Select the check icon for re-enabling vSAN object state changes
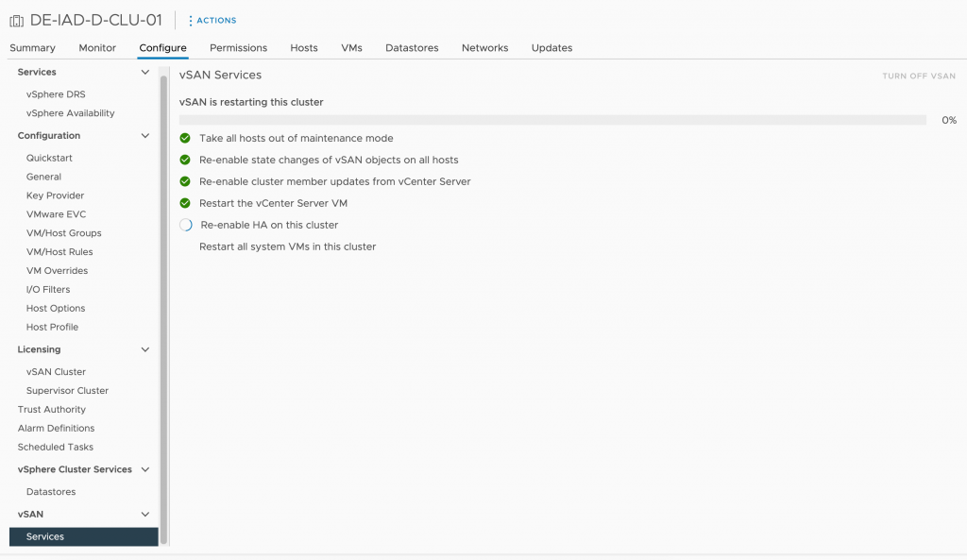967x560 pixels. pyautogui.click(x=184, y=159)
